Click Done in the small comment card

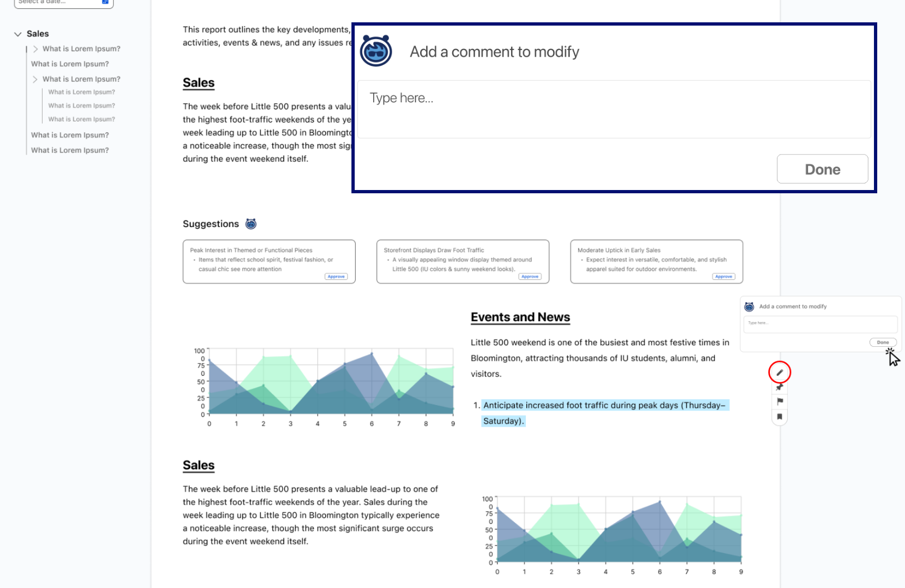pos(883,342)
